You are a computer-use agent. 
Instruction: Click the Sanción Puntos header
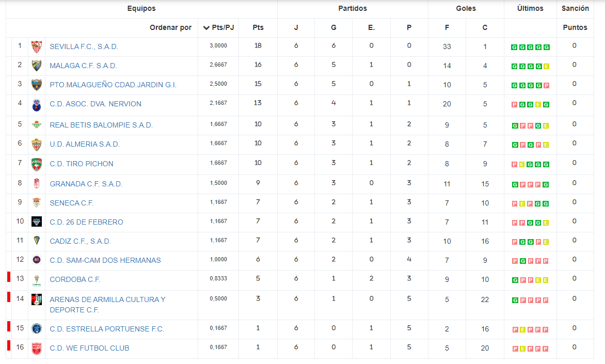point(575,18)
